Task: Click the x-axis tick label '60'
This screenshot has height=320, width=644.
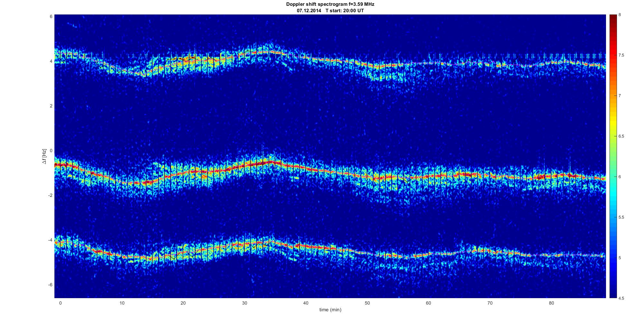Action: (428, 303)
